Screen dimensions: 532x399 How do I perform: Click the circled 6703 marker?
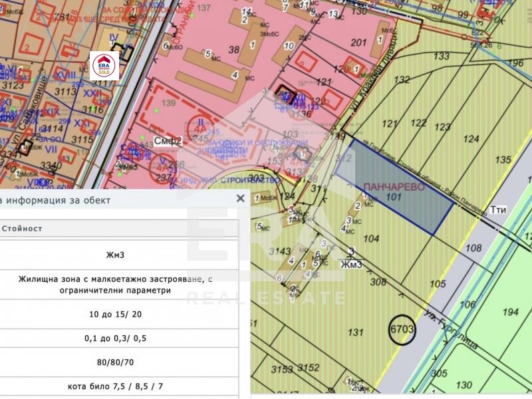(402, 328)
